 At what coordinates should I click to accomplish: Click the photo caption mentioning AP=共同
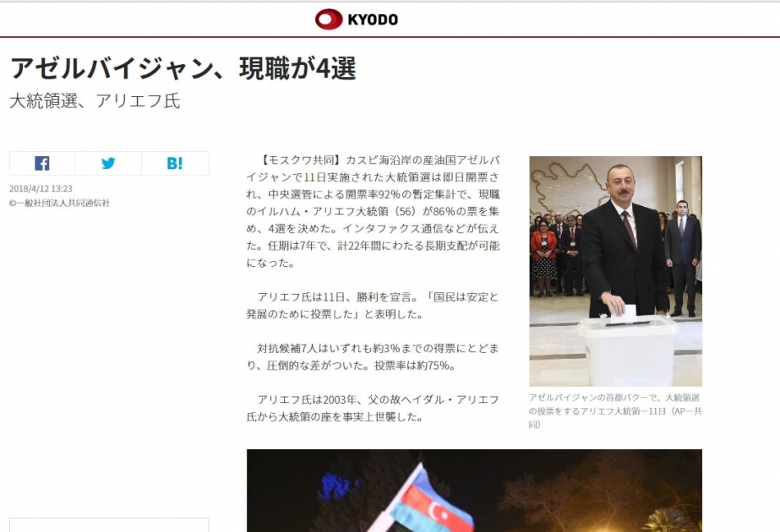615,410
